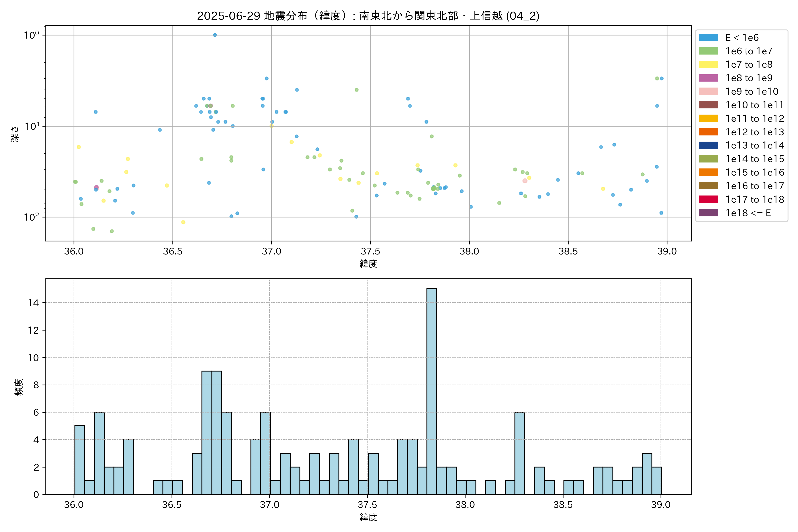
Task: Click the chart title text at top
Action: (x=368, y=16)
